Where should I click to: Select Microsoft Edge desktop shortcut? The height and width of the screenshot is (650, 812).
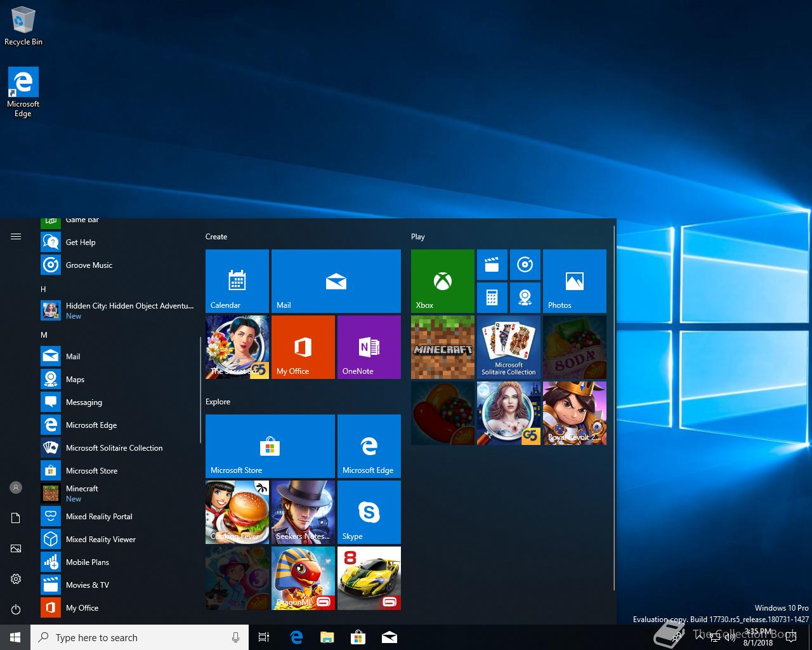click(23, 92)
